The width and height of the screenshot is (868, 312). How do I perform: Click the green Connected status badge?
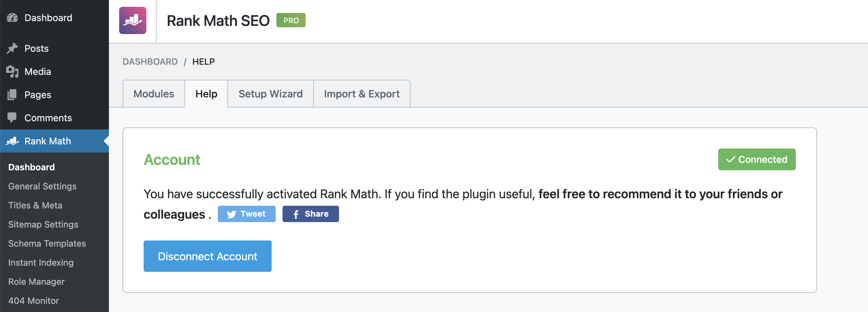(x=756, y=159)
